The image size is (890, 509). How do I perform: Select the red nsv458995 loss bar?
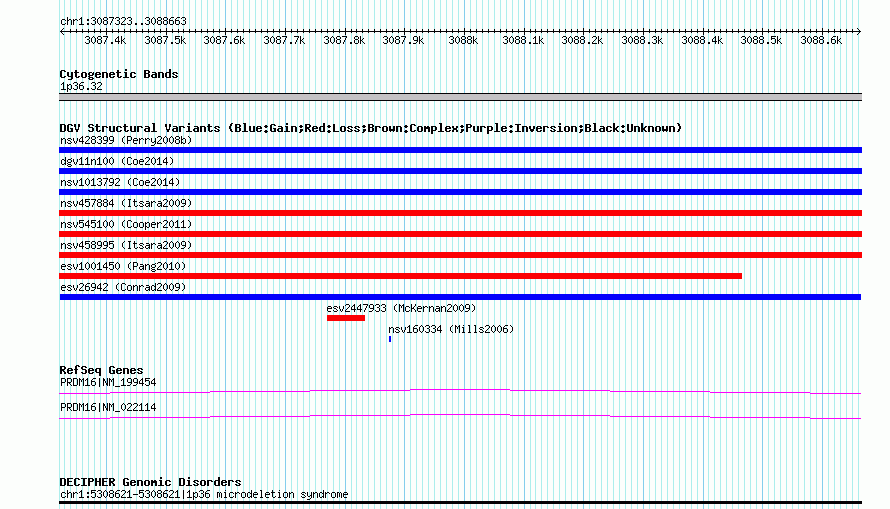(460, 255)
